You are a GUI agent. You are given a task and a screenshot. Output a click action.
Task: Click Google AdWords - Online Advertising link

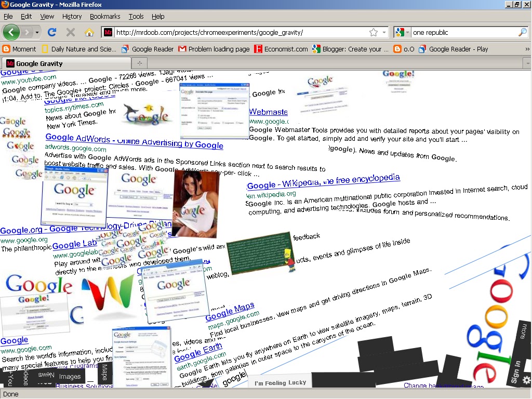135,141
